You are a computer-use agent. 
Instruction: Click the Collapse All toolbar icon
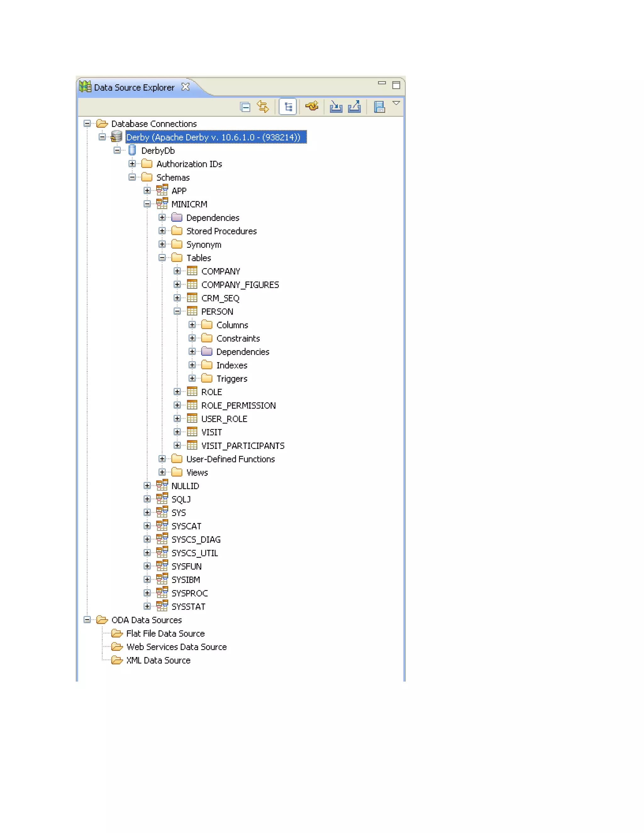pyautogui.click(x=245, y=107)
